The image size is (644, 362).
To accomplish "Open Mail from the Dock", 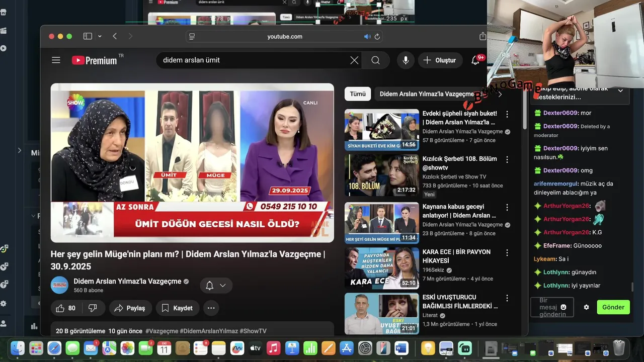I will point(91,348).
